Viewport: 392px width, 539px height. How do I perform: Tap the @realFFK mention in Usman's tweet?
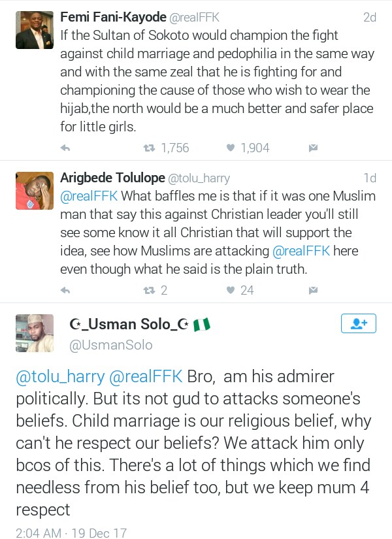click(146, 376)
